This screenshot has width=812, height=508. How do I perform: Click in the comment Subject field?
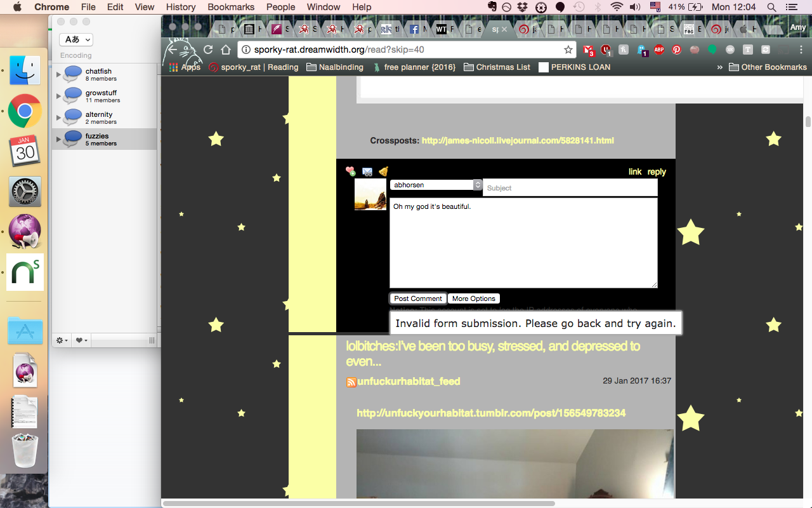pos(570,187)
